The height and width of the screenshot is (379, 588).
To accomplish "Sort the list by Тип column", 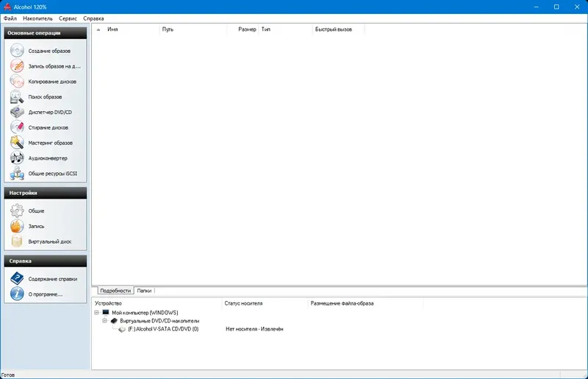I will coord(285,29).
